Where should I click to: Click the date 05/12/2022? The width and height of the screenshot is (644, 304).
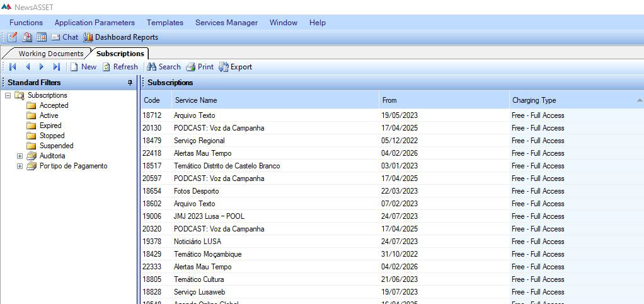click(400, 141)
